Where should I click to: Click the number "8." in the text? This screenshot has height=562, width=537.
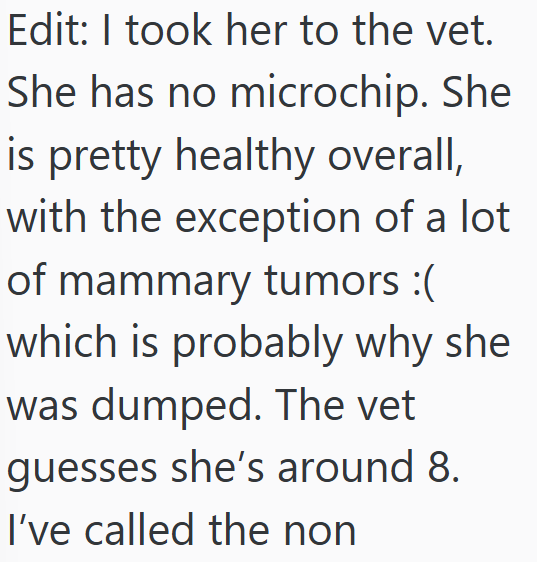(x=443, y=468)
